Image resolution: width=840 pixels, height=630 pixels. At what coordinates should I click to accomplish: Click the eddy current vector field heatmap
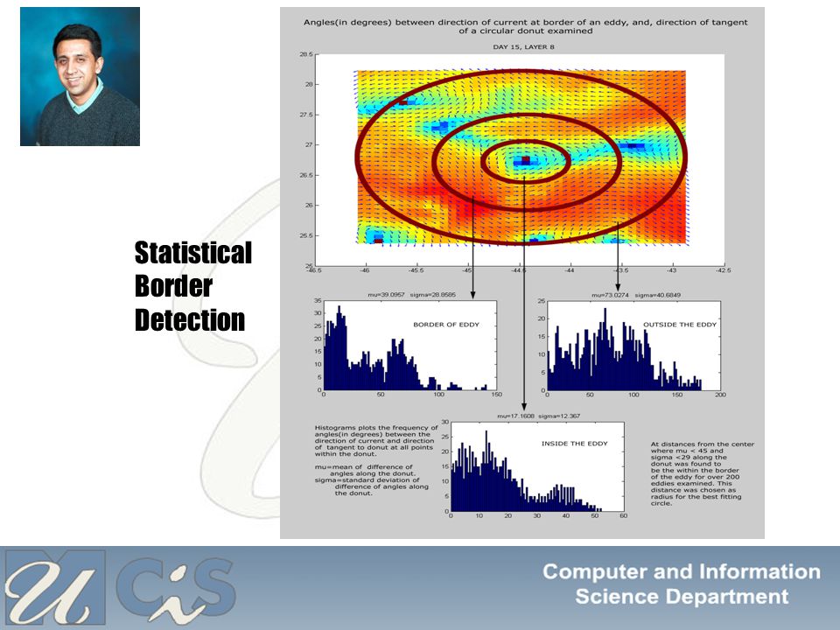(521, 157)
